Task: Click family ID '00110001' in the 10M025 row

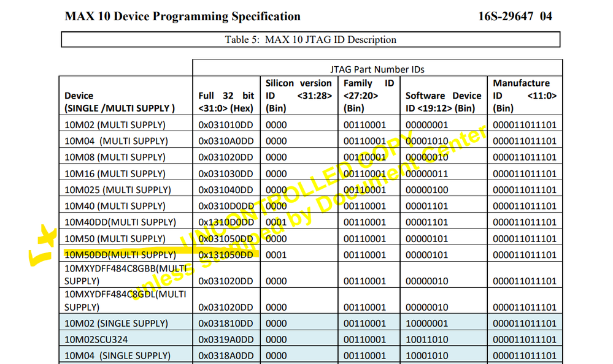Action: [x=364, y=190]
